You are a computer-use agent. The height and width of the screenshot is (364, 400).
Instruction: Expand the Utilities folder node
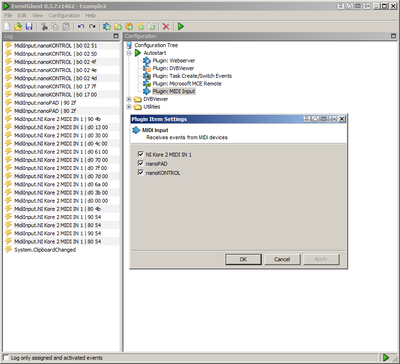[x=129, y=107]
